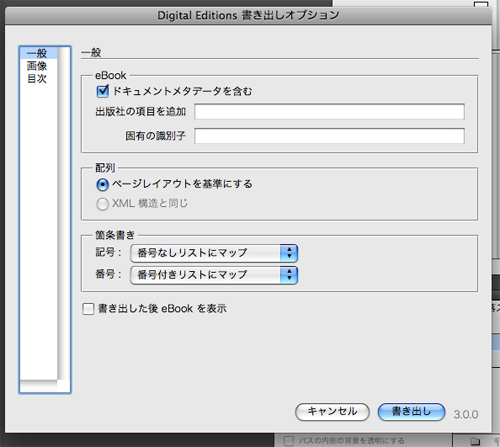Screen dimensions: 500x447
Task: Select 一般 in the category list
Action: click(x=38, y=53)
